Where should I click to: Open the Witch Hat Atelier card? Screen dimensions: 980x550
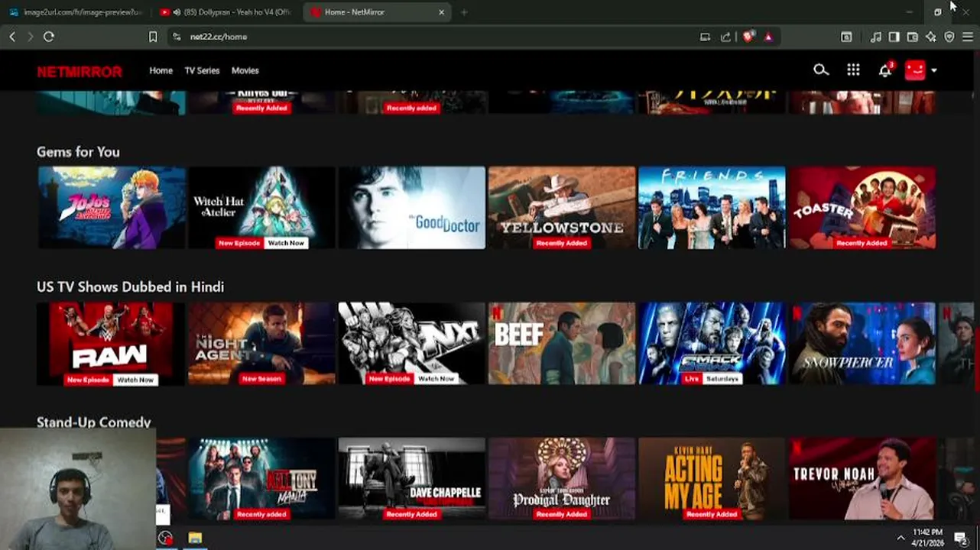261,208
